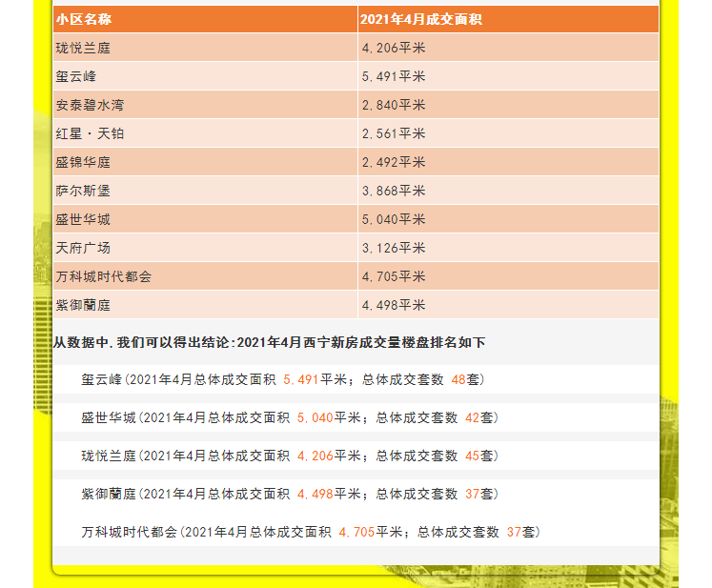The image size is (712, 588).
Task: Select the 玺云峰 table cell
Action: point(205,76)
